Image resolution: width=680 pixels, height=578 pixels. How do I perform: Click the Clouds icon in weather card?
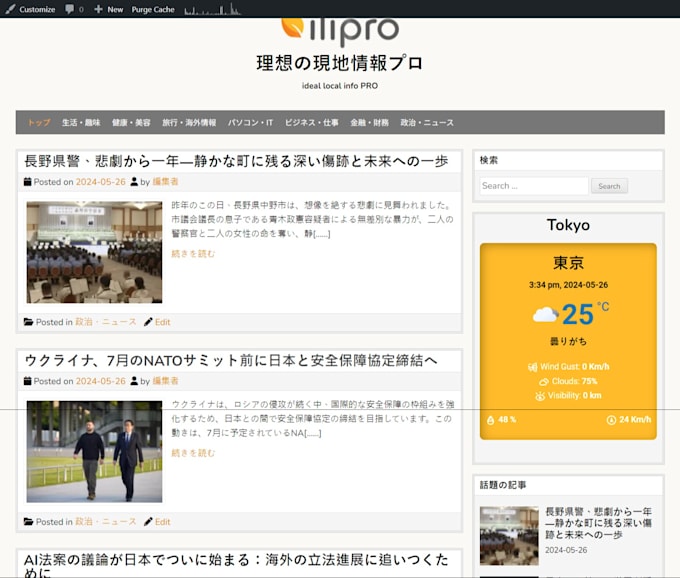point(544,382)
